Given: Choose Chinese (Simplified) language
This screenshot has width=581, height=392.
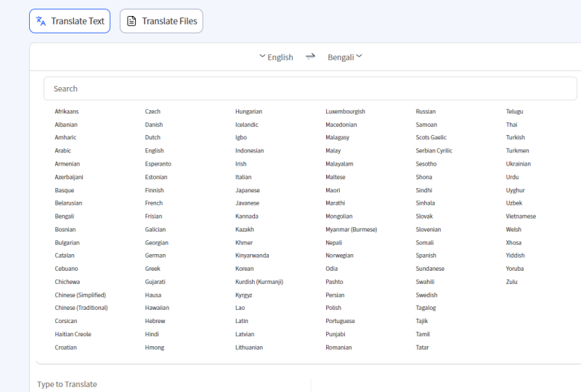Looking at the screenshot, I should pos(80,295).
